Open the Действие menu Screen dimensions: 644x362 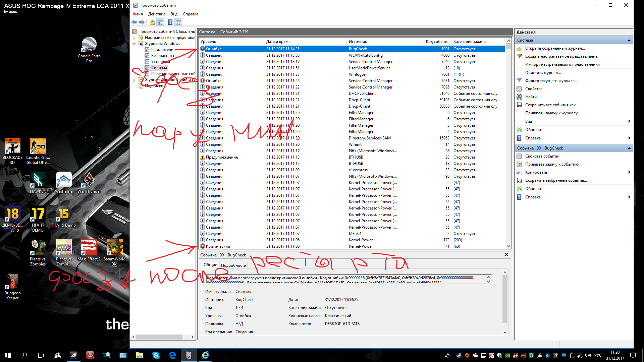[x=157, y=14]
